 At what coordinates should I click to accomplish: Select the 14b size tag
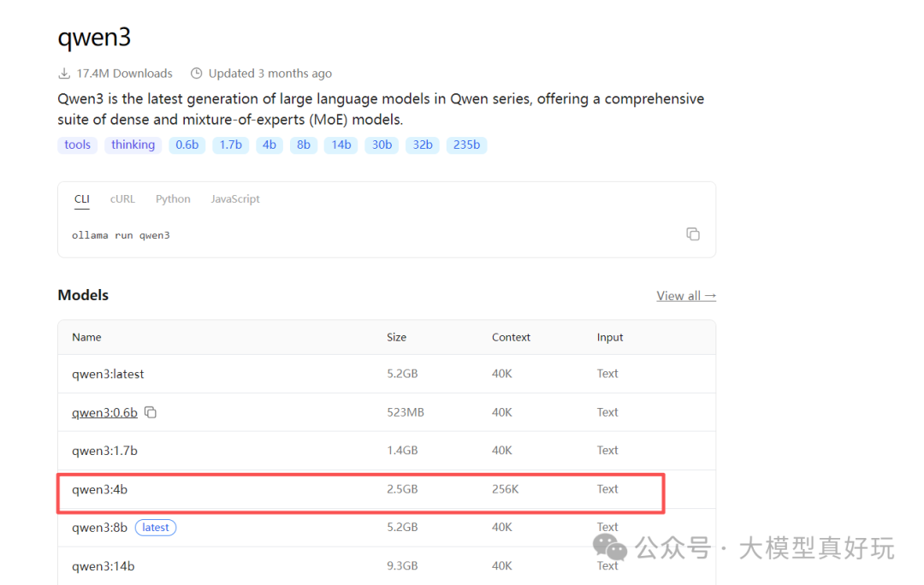click(341, 145)
